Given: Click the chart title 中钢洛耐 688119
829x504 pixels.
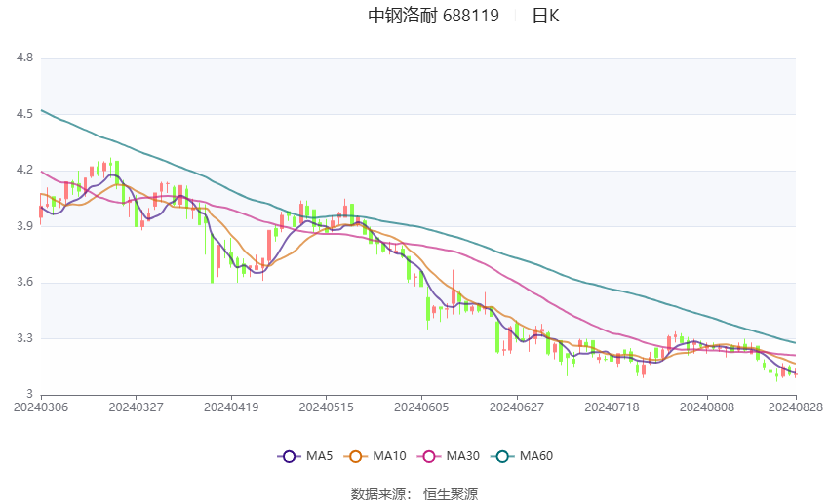Looking at the screenshot, I should click(x=434, y=16).
